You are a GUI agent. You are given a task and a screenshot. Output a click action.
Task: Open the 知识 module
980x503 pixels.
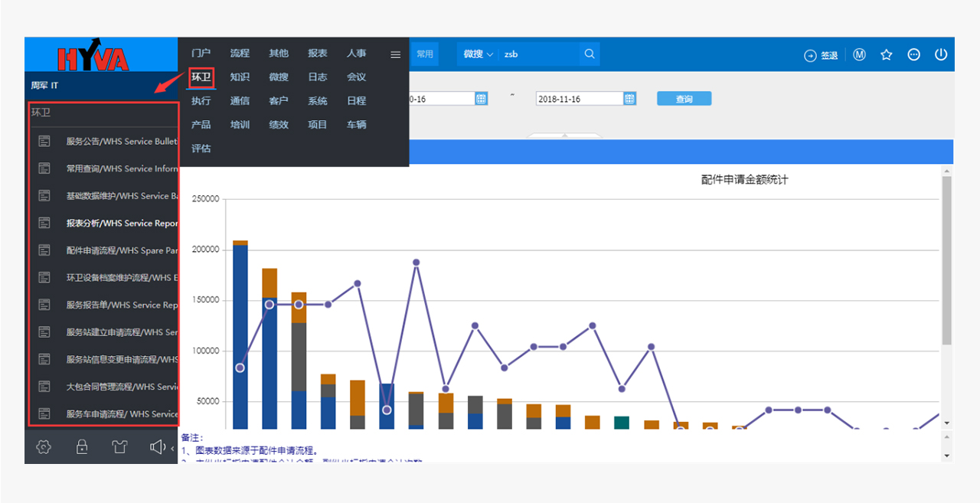[x=240, y=77]
